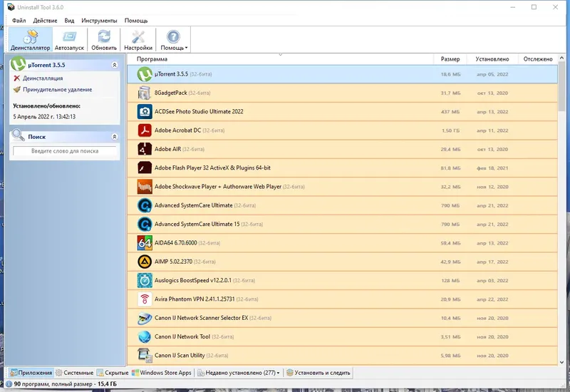The image size is (570, 392).
Task: Click the info icon in status bar
Action: pos(9,384)
